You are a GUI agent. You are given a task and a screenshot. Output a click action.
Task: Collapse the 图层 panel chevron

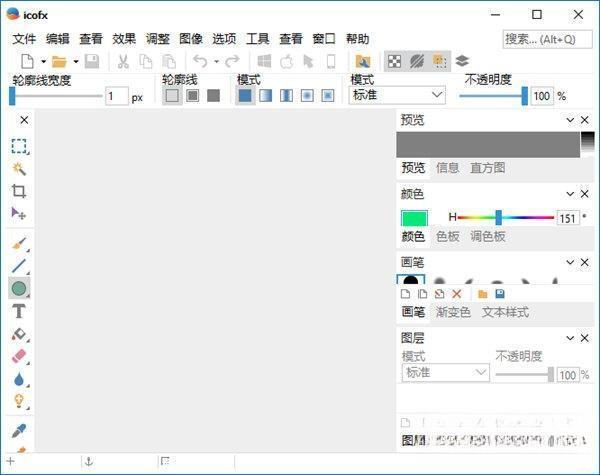(570, 338)
